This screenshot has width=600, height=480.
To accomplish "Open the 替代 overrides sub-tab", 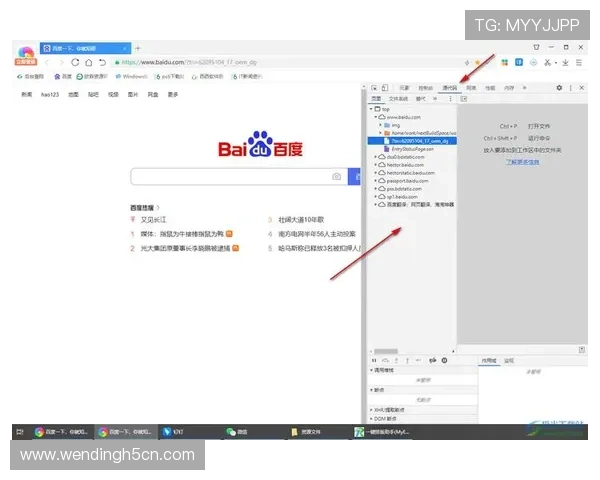I will click(x=421, y=99).
